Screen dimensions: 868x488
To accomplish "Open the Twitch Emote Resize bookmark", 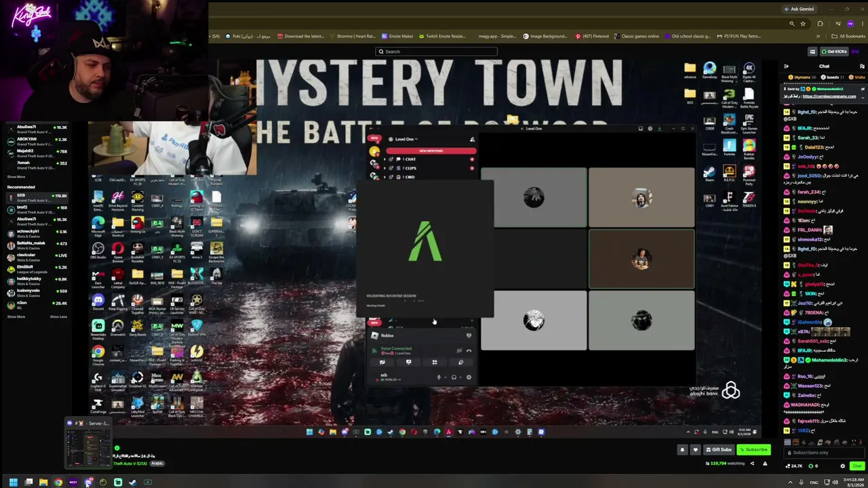I will point(443,37).
